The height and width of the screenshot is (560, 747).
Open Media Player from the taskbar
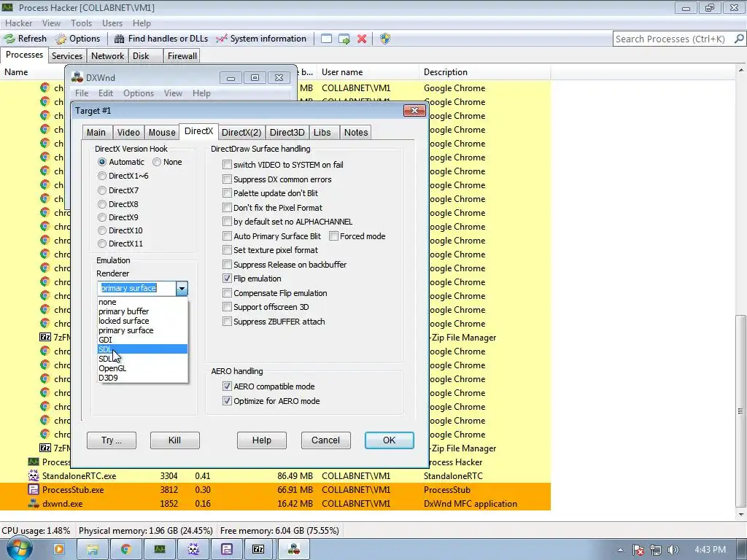coord(59,549)
